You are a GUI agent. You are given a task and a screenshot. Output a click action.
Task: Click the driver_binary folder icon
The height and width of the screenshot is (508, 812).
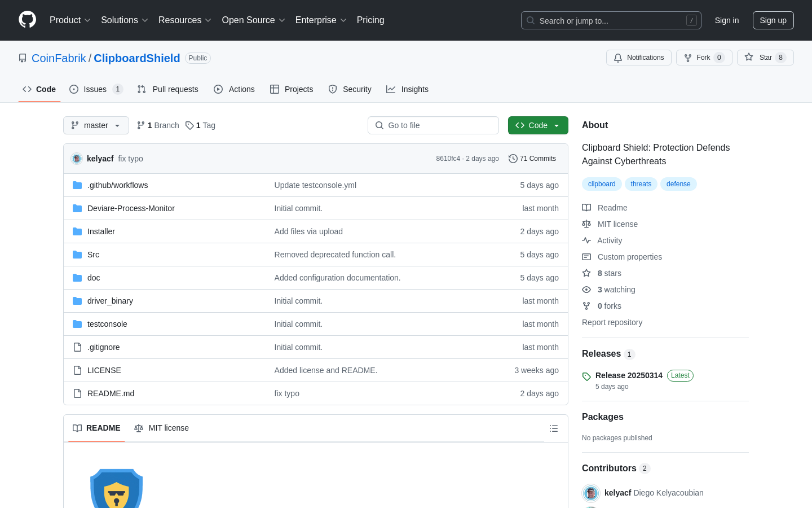pos(77,301)
